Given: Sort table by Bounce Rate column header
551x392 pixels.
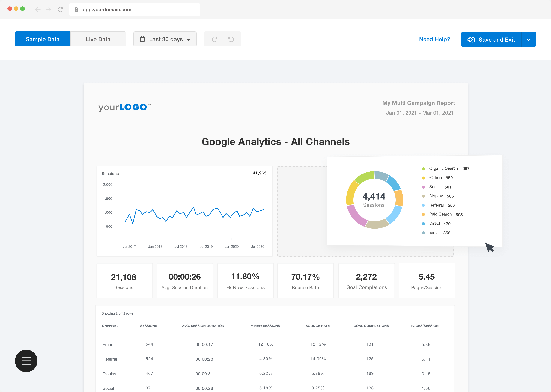Looking at the screenshot, I should click(317, 326).
